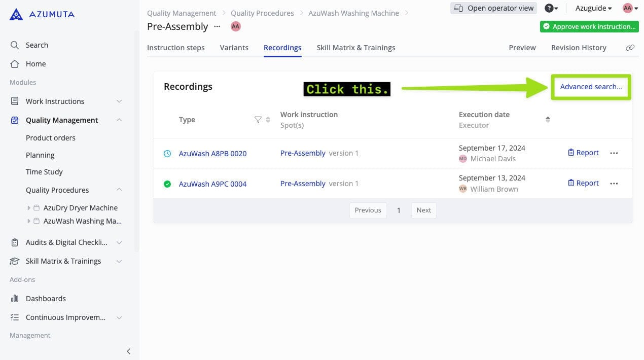Expand the AzuDry Dryer Machine tree item
The height and width of the screenshot is (360, 644).
tap(29, 207)
